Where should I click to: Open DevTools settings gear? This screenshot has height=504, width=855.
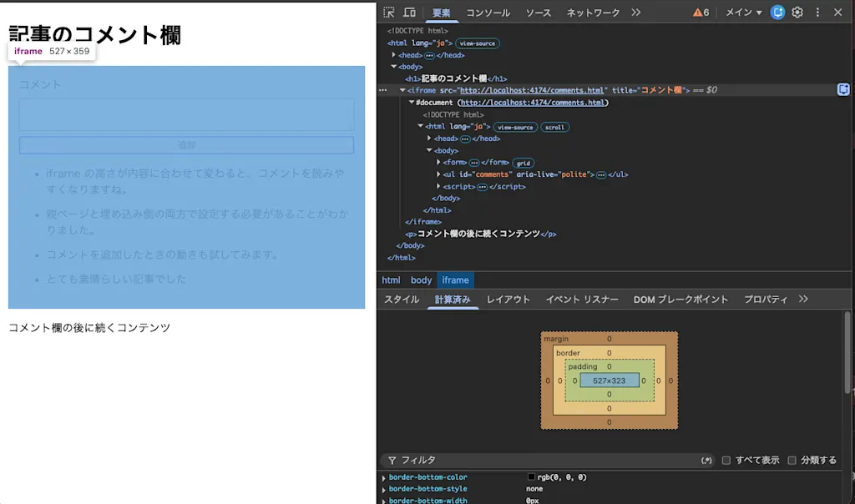797,12
